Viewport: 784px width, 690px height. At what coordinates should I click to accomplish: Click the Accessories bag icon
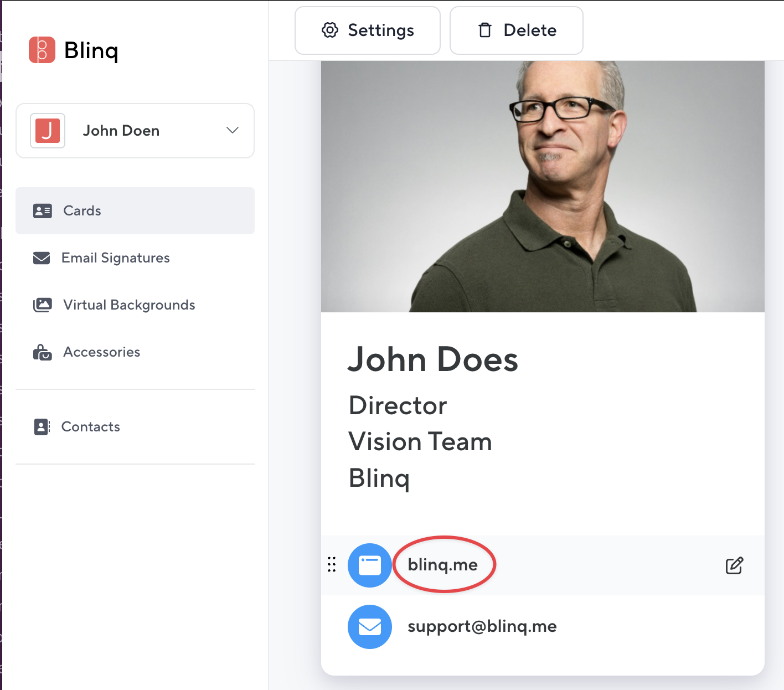tap(43, 352)
